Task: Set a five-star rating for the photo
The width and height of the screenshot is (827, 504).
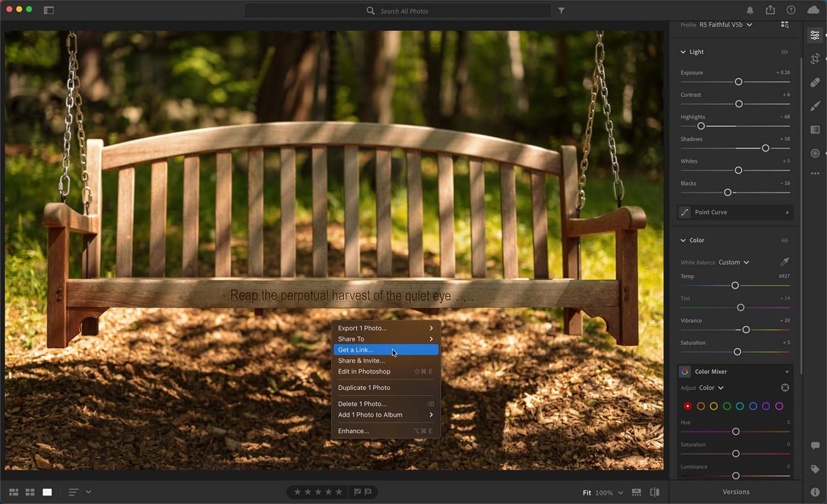Action: pos(339,492)
